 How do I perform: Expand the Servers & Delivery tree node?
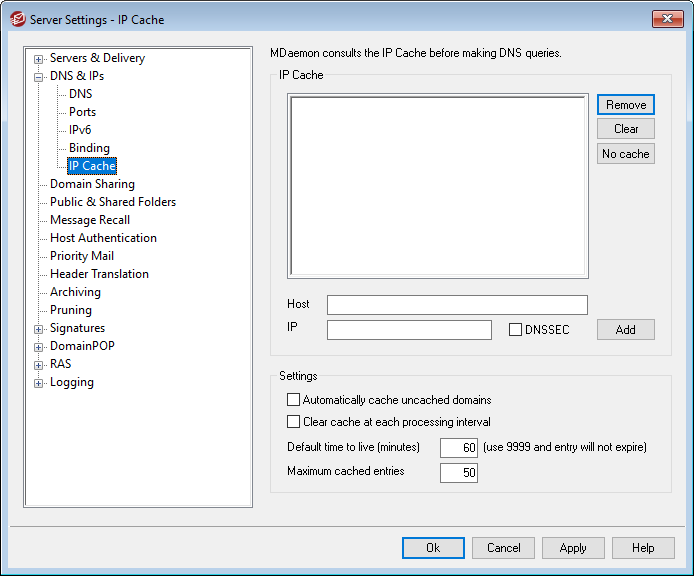click(39, 59)
